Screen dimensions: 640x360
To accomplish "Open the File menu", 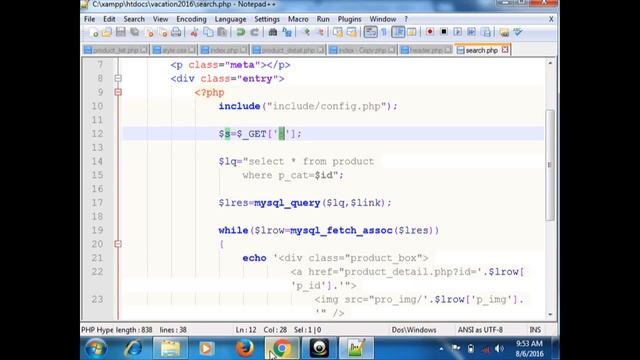I will click(89, 19).
